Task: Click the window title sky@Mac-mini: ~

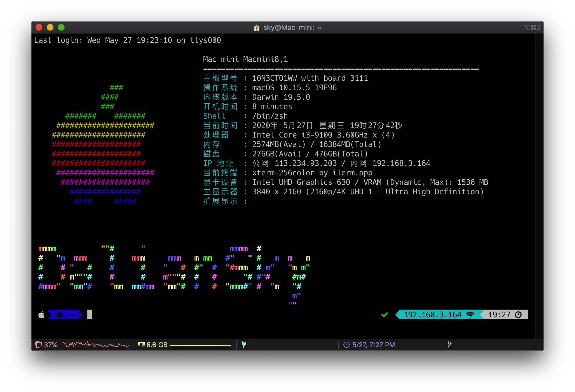Action: tap(292, 28)
